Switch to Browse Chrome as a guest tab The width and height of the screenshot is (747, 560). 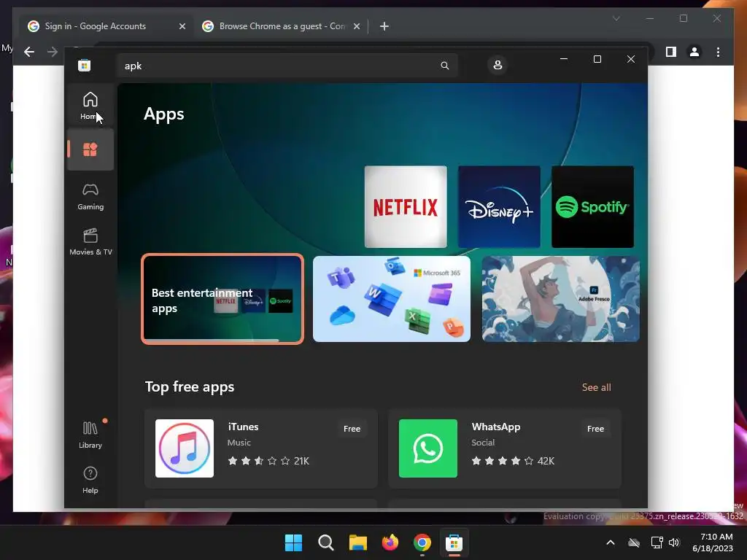[281, 26]
